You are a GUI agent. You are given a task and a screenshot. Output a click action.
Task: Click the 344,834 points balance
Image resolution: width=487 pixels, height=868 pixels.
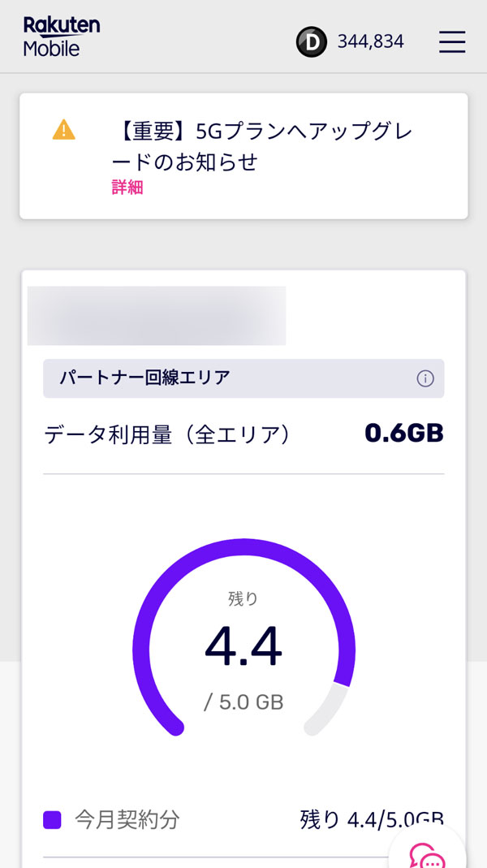[x=370, y=41]
